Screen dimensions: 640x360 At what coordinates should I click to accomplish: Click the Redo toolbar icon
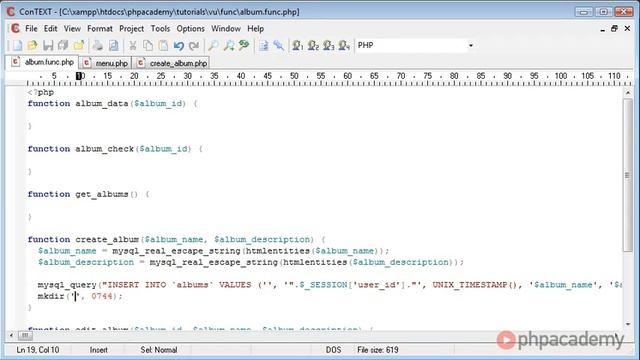click(194, 45)
